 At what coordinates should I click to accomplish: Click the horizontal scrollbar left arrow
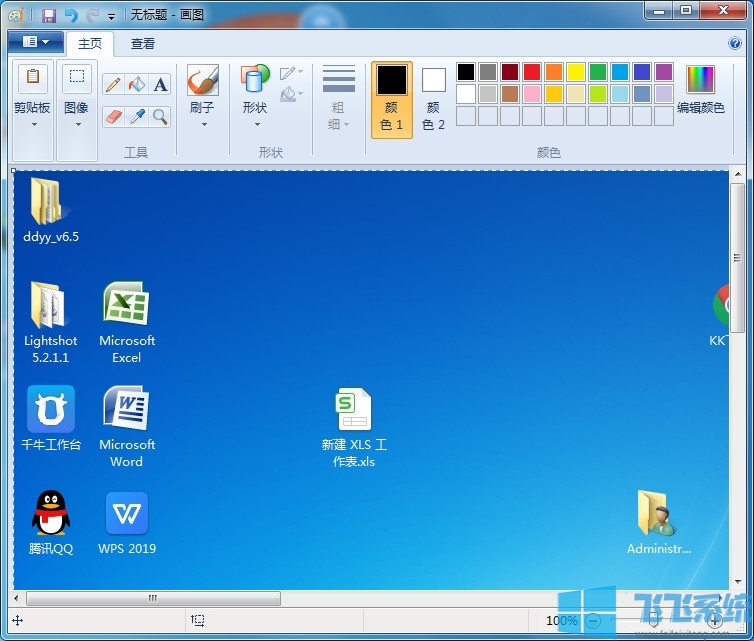[x=16, y=599]
